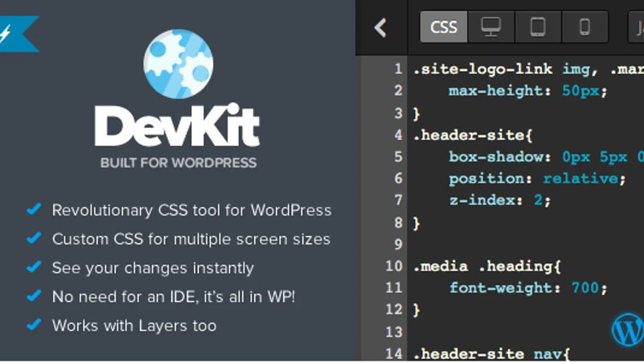Viewport: 644px width, 362px height.
Task: Click checkmark beside 'Custom CSS for multiple'
Action: click(34, 238)
